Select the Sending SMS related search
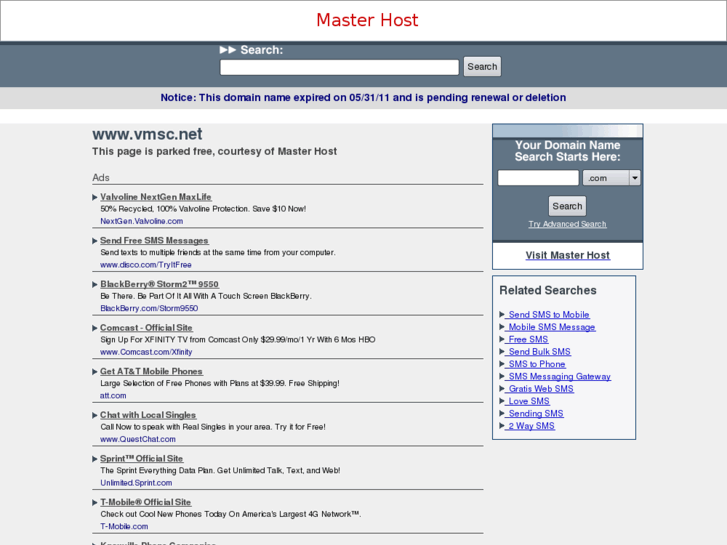The height and width of the screenshot is (545, 727). coord(535,413)
